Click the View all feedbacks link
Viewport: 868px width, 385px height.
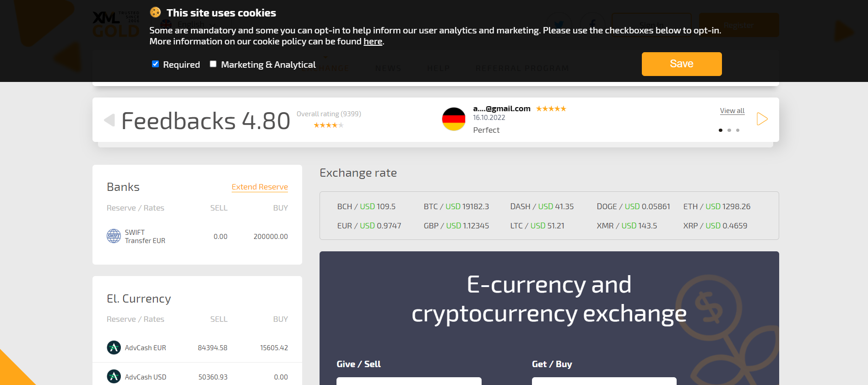(732, 111)
